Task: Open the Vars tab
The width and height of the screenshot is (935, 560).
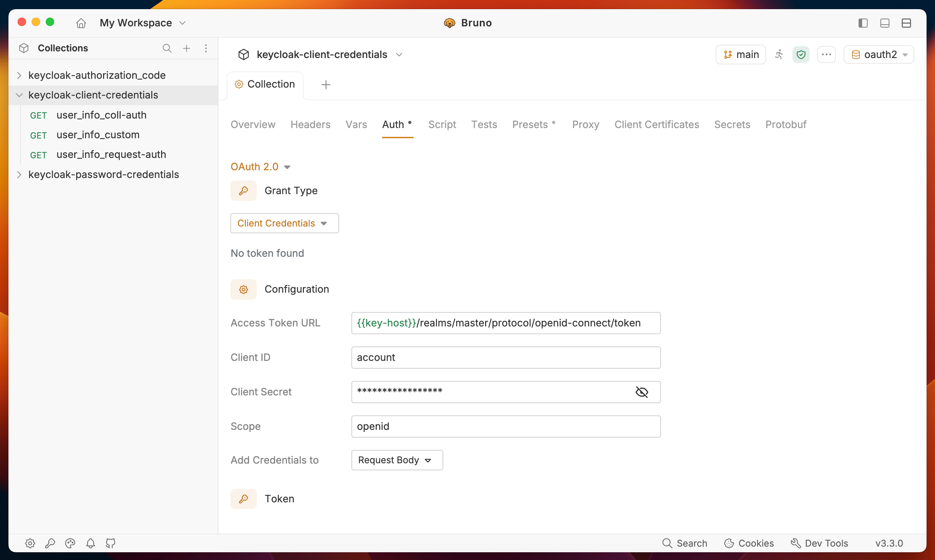Action: 356,125
